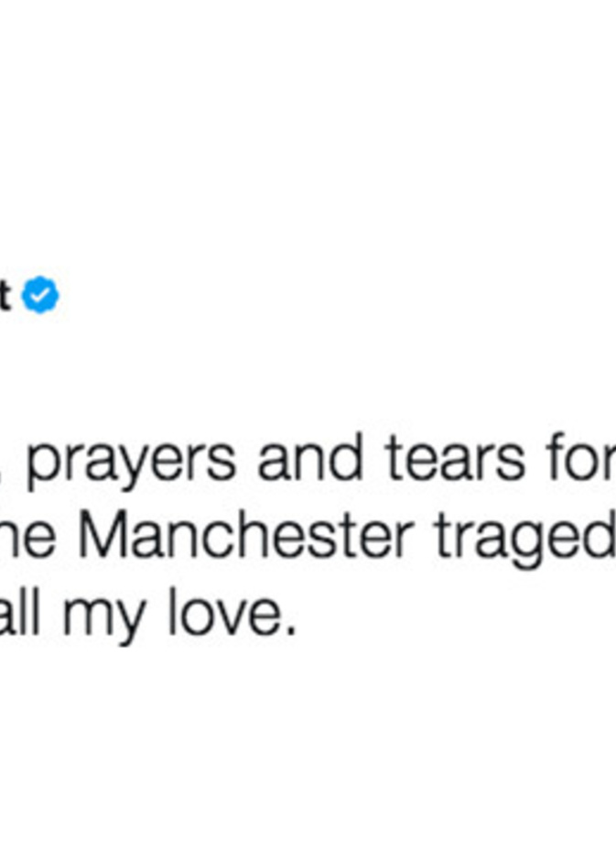Viewport: 616px width, 861px height.
Task: Click the account name ending in "t"
Action: (5, 297)
